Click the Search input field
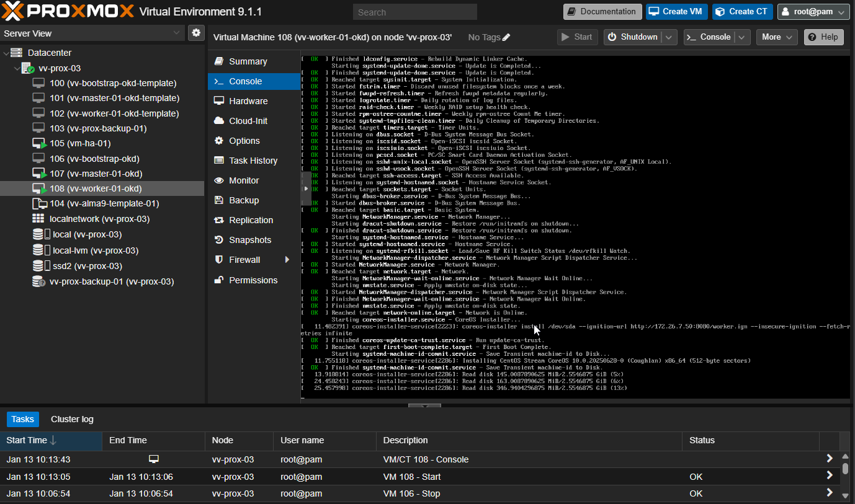The height and width of the screenshot is (504, 855). [414, 12]
